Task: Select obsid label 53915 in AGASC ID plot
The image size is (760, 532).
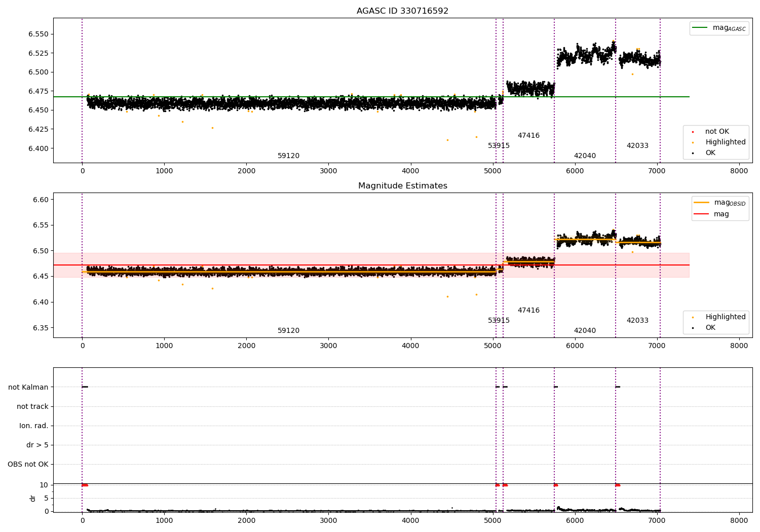Action: click(x=499, y=145)
